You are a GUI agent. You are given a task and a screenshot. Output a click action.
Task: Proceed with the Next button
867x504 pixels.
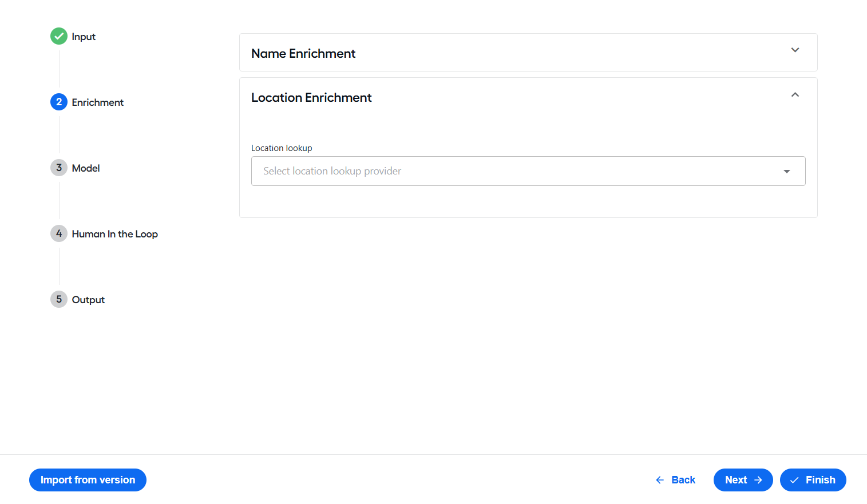coord(743,480)
